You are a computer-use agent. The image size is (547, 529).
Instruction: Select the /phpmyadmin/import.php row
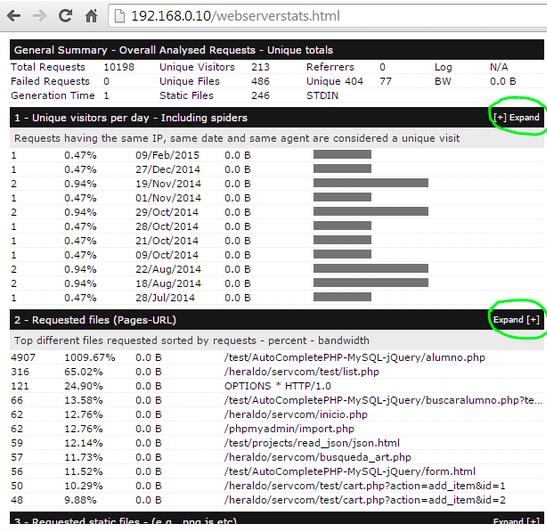point(277,429)
